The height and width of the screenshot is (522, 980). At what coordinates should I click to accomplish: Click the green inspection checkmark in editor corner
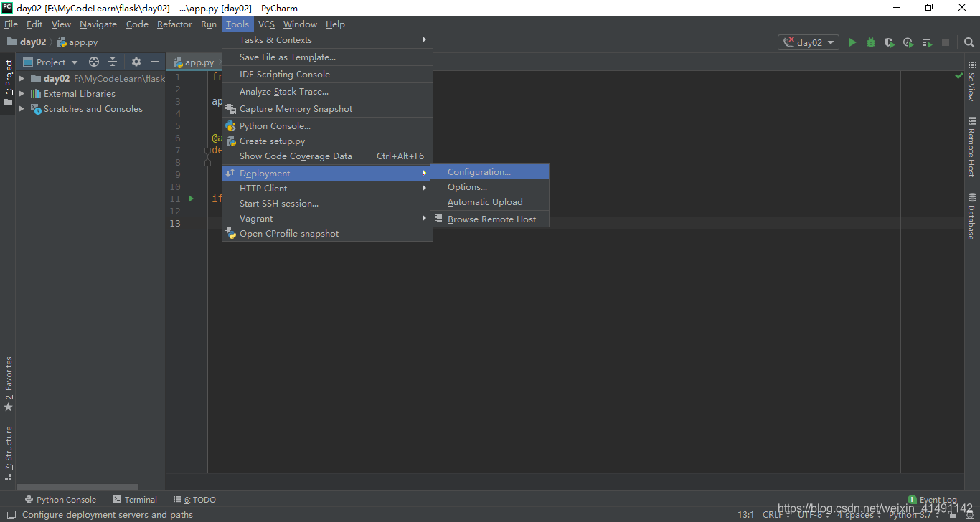point(959,76)
